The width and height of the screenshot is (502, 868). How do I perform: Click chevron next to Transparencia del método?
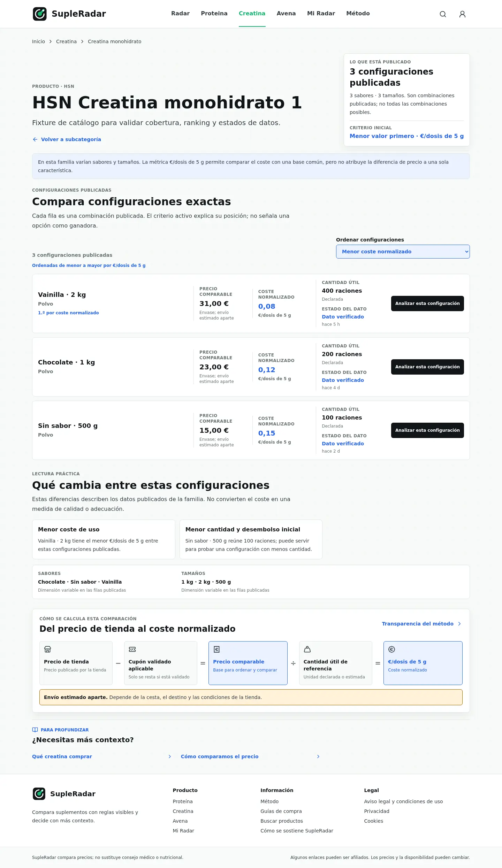(x=459, y=624)
